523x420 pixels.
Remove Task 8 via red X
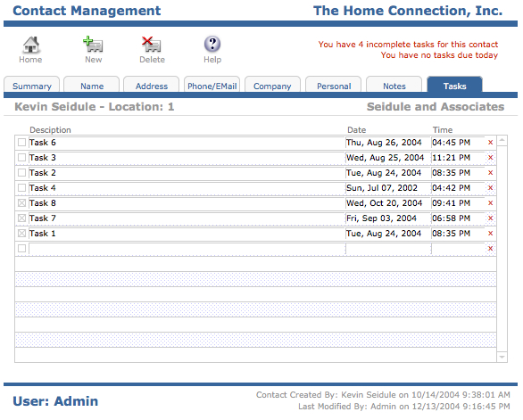pyautogui.click(x=490, y=203)
